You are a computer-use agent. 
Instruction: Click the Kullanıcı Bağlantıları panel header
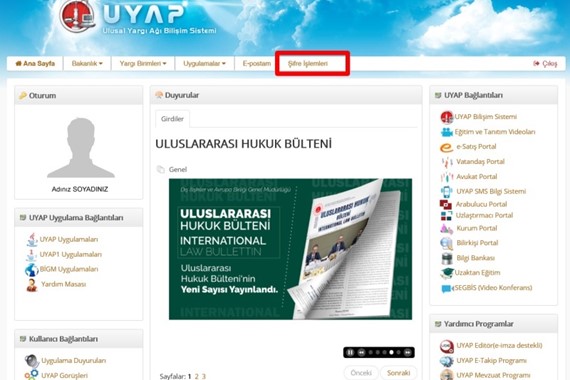coord(79,339)
